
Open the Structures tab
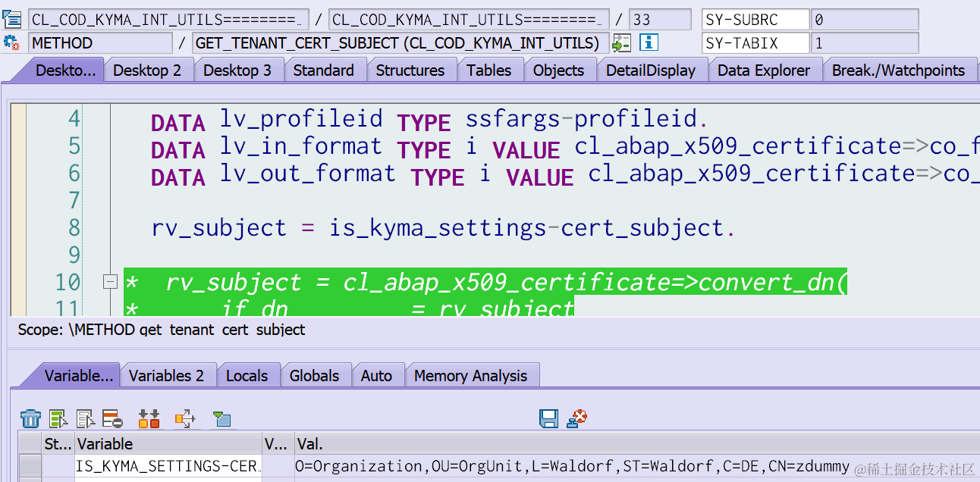(410, 70)
